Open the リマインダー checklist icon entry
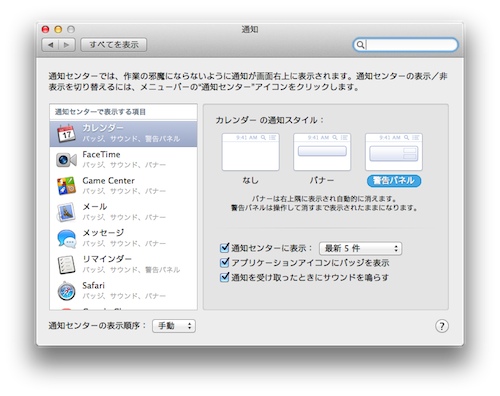 click(66, 265)
